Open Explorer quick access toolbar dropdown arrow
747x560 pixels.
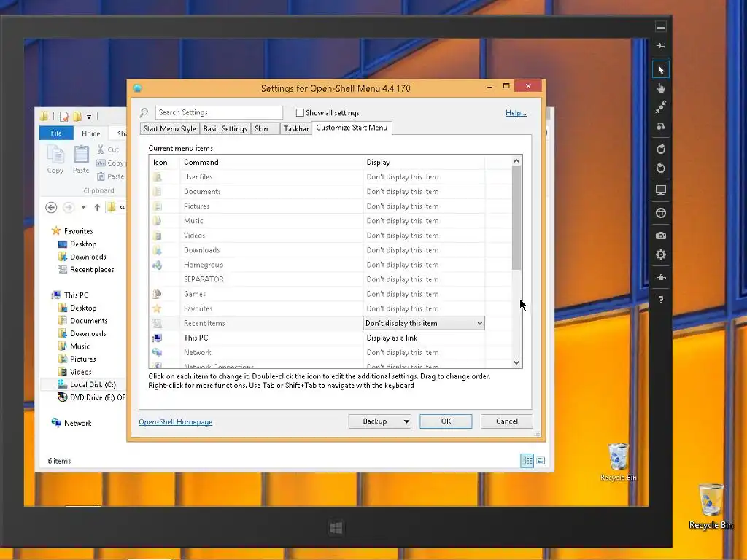[88, 117]
